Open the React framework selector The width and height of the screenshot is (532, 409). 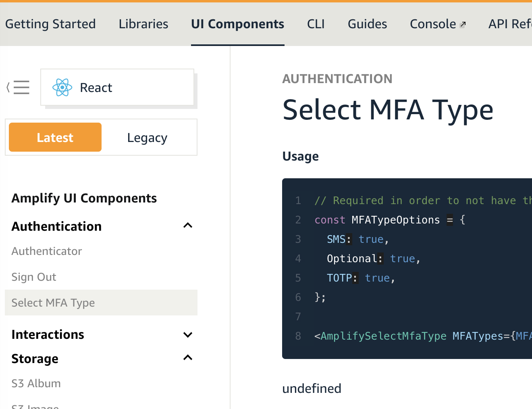point(117,88)
